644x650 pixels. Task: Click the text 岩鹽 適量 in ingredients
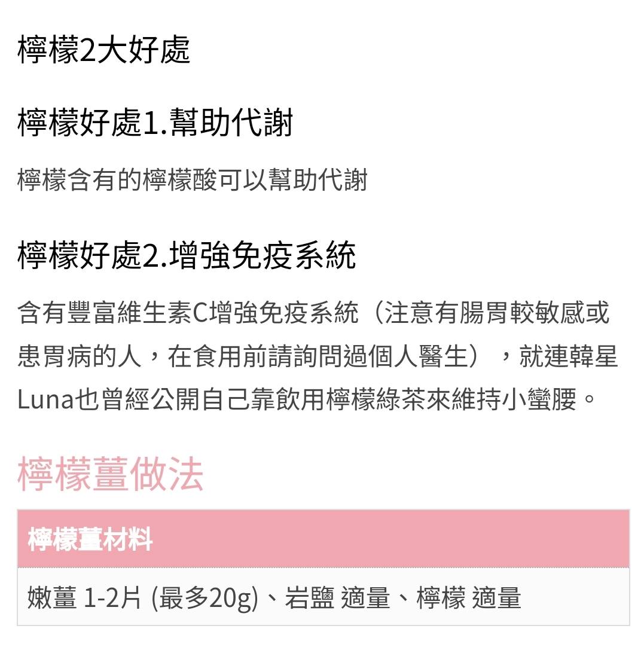pos(337,598)
